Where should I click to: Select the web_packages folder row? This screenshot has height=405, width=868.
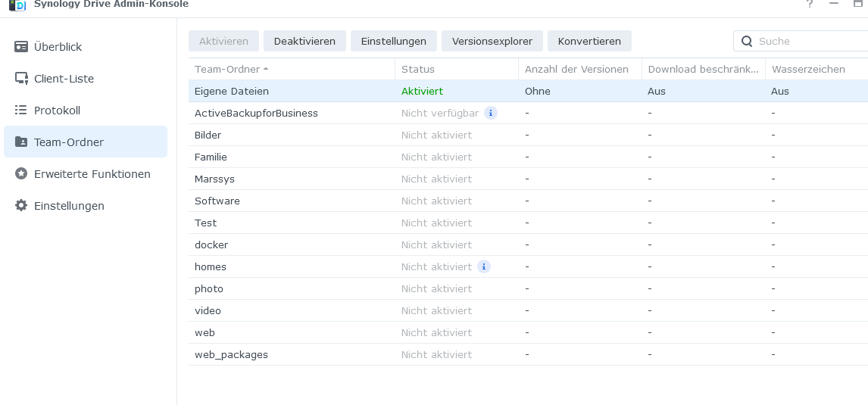click(x=528, y=354)
